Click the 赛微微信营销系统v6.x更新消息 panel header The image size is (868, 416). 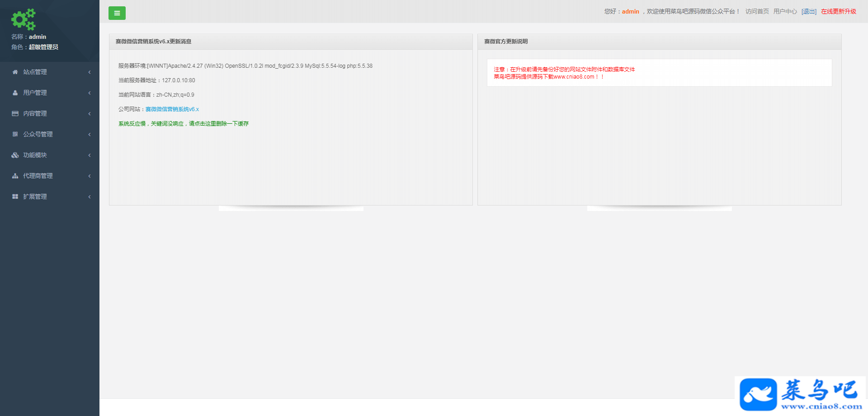pos(291,42)
